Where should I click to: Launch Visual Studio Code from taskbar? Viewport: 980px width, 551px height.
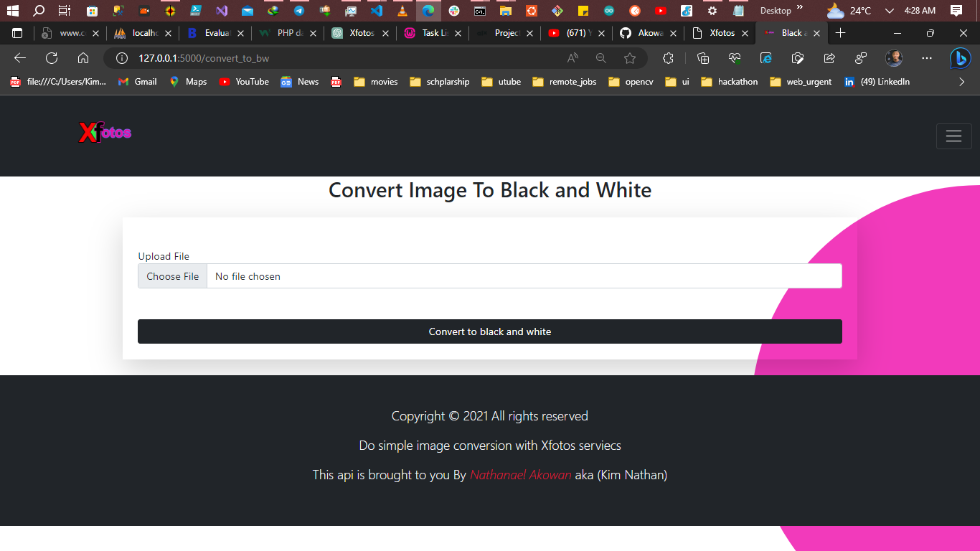(377, 11)
